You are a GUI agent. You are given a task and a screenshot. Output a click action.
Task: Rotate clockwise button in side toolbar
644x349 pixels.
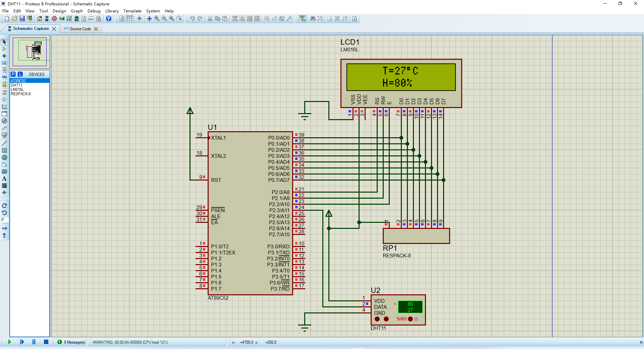coord(4,206)
